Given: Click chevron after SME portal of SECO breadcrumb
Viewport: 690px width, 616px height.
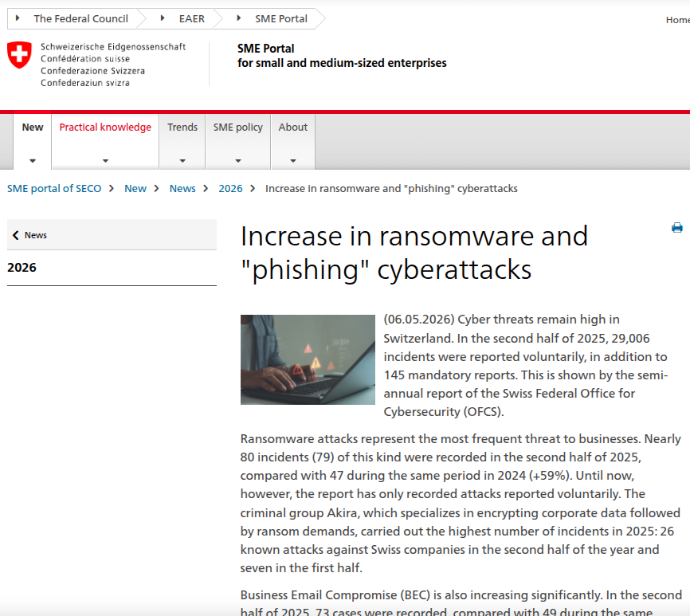Looking at the screenshot, I should 112,188.
